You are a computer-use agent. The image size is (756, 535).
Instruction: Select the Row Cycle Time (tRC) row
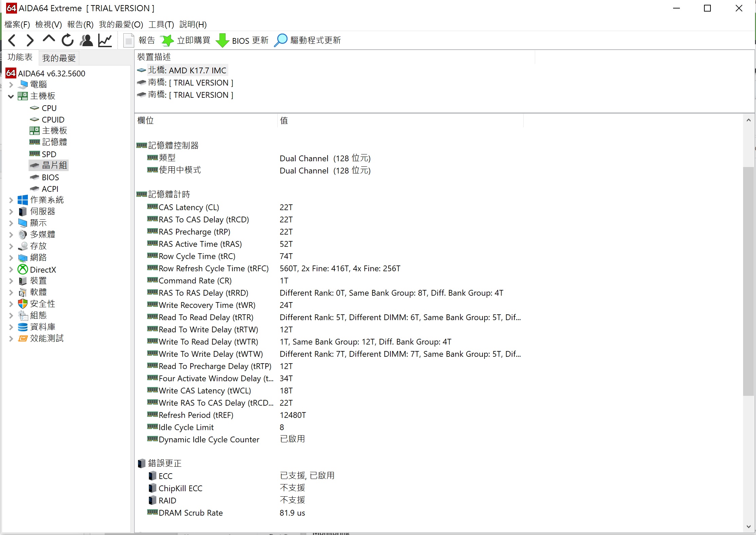point(328,256)
